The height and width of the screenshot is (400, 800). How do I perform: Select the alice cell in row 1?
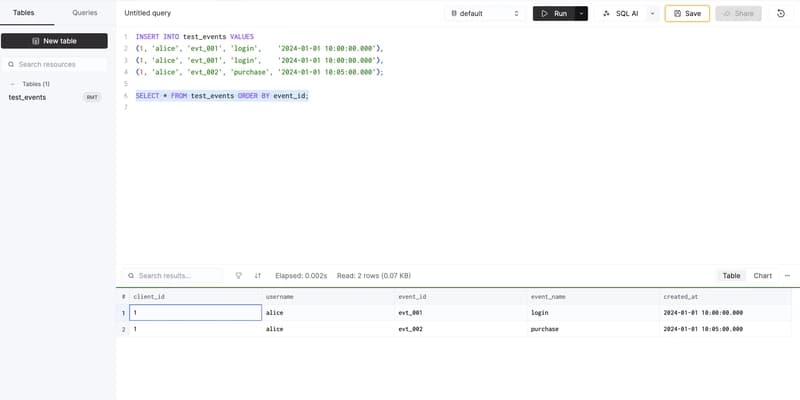(328, 313)
